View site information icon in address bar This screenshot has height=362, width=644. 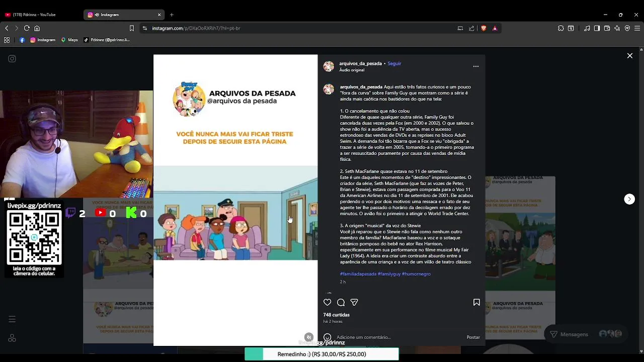[x=145, y=28]
